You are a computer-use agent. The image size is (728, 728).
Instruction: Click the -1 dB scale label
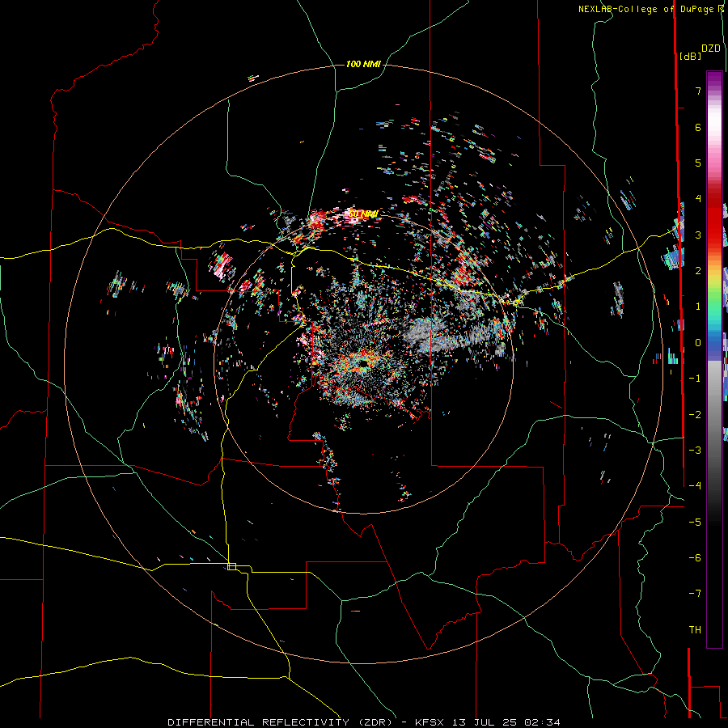click(x=695, y=379)
